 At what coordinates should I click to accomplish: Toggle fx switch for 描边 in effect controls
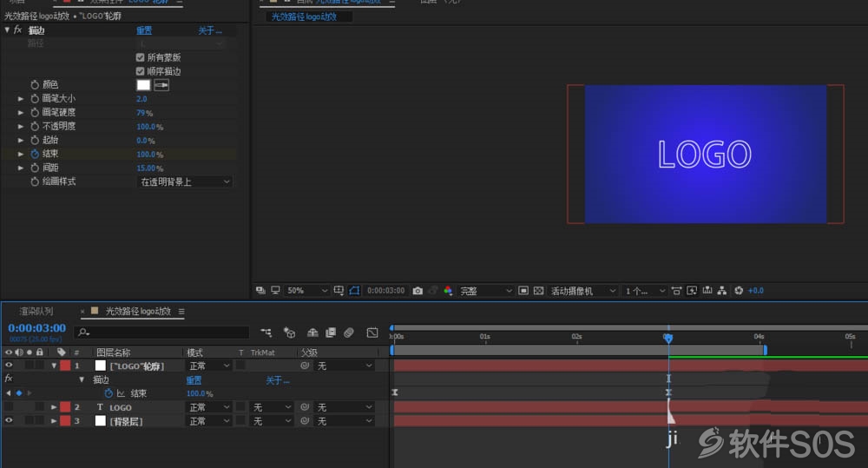click(17, 30)
